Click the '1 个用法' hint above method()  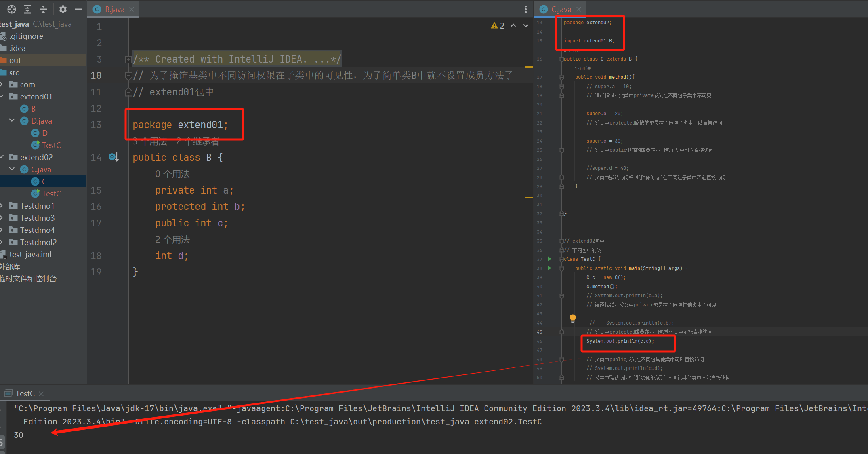click(x=582, y=68)
